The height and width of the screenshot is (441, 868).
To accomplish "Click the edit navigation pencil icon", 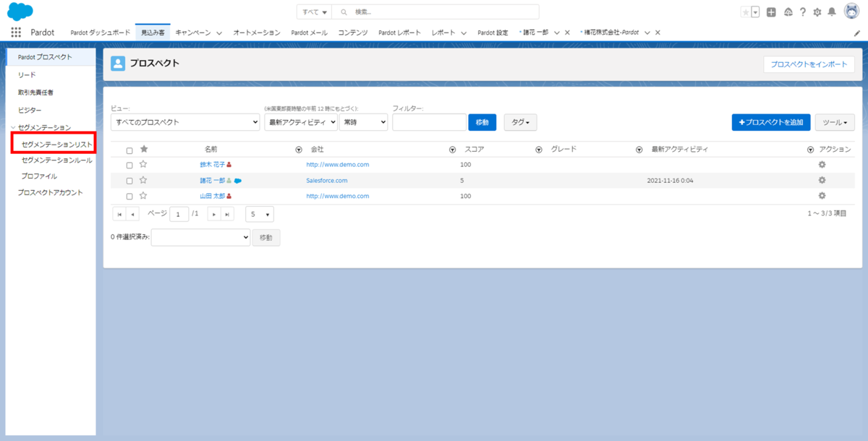I will coord(857,33).
